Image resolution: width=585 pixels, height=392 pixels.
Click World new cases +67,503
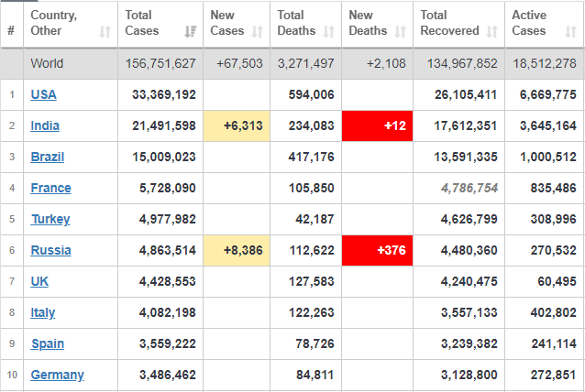click(x=239, y=64)
